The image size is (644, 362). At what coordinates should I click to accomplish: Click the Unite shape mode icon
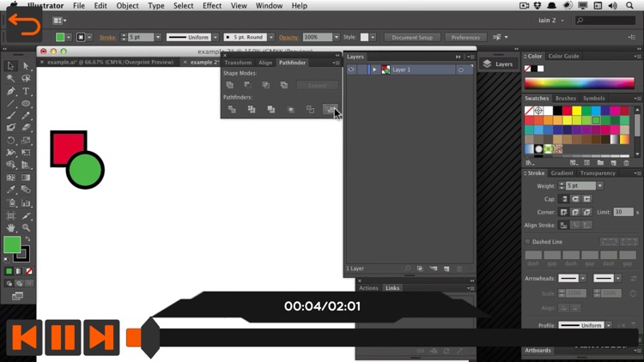[x=230, y=85]
